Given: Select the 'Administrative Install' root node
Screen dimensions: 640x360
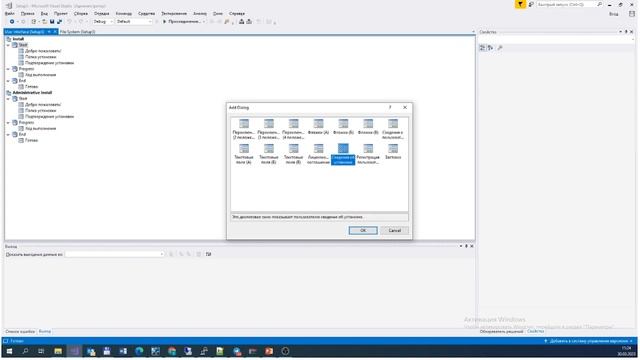Looking at the screenshot, I should 32,93.
